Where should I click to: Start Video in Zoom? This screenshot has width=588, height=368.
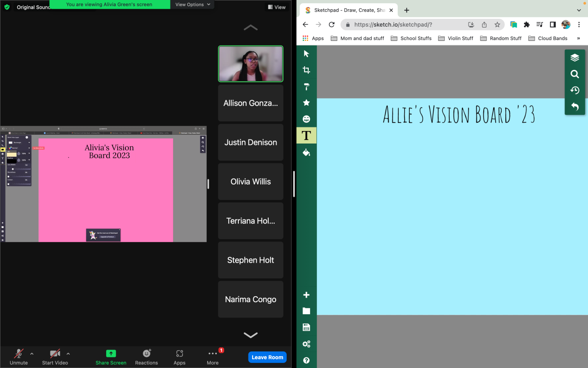coord(55,357)
